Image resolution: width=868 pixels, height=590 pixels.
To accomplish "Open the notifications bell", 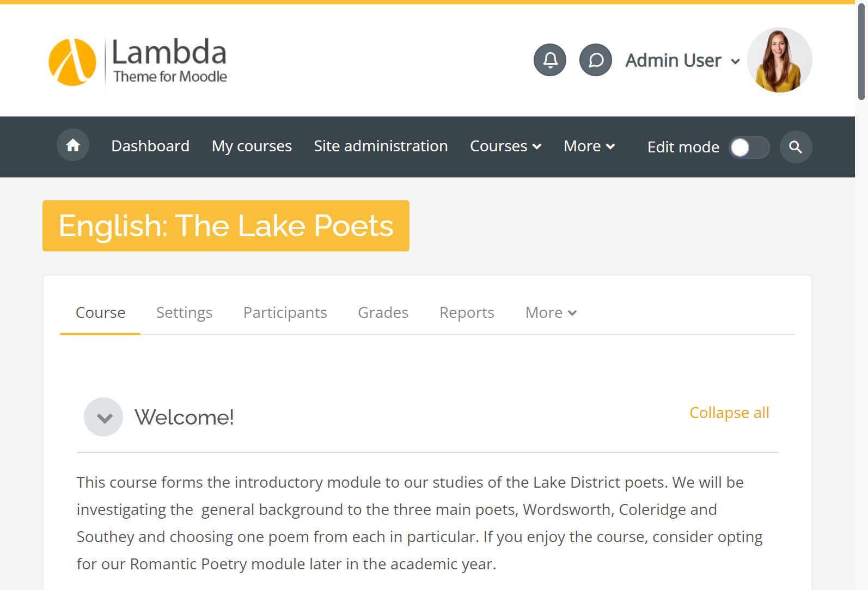I will [550, 60].
